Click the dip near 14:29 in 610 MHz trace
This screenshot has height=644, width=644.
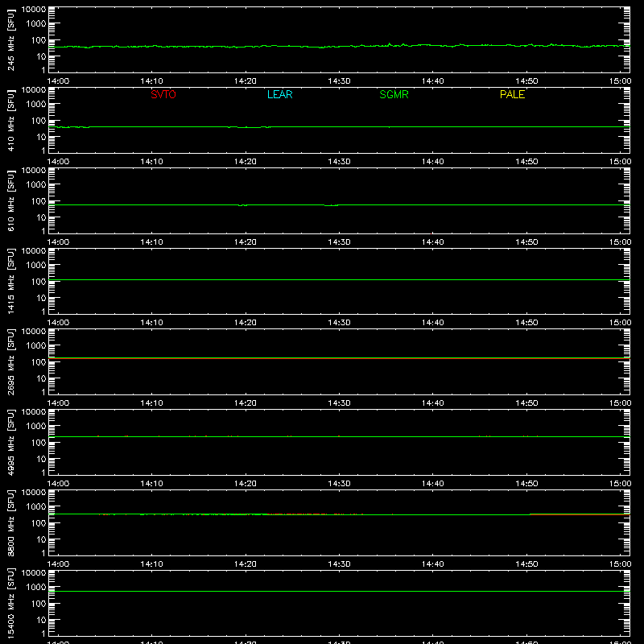tap(331, 205)
